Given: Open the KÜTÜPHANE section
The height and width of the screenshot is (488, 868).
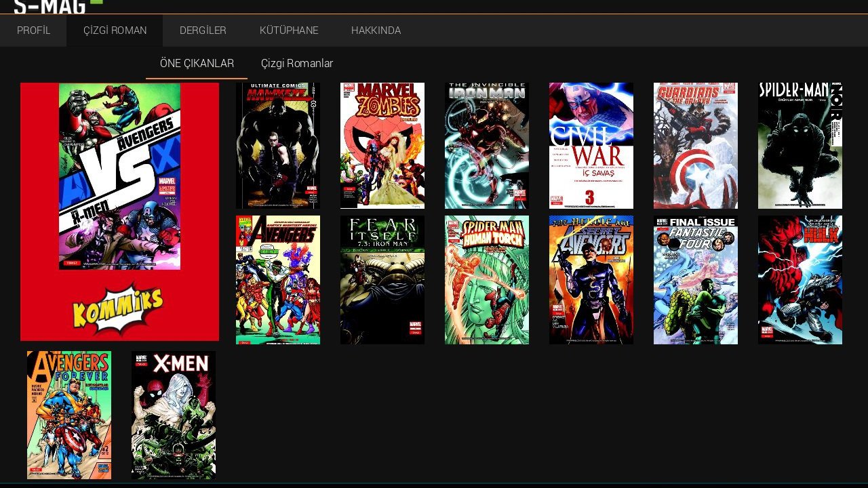Looking at the screenshot, I should tap(289, 30).
